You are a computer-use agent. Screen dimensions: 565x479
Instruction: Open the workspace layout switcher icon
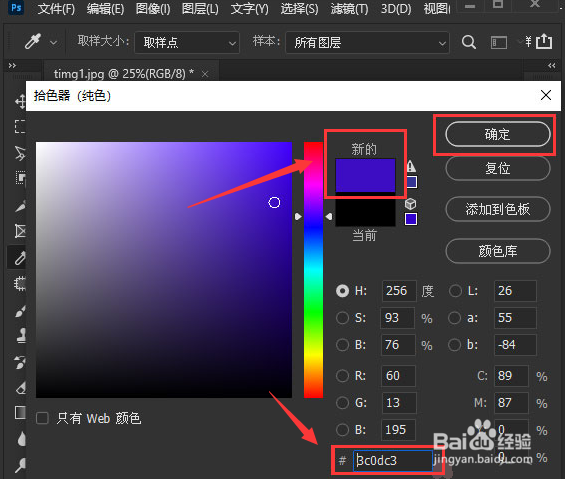point(499,43)
